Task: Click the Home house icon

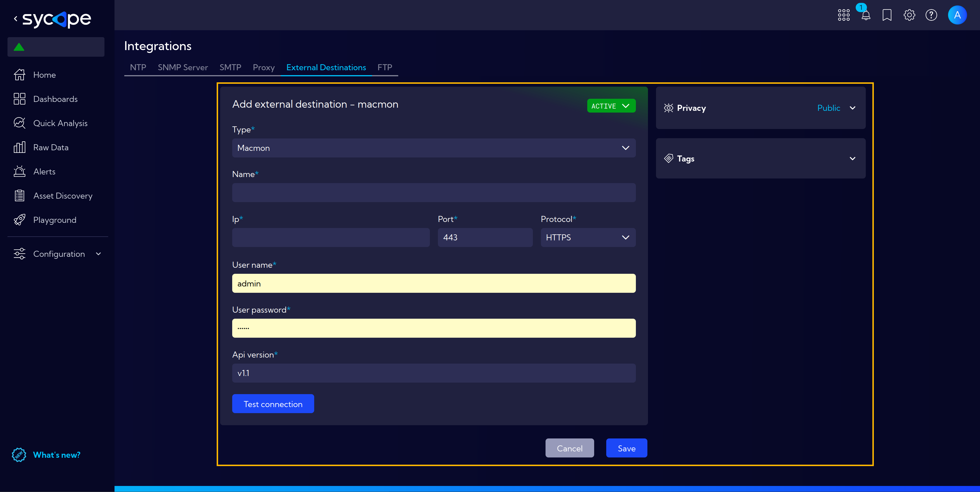Action: [x=19, y=75]
